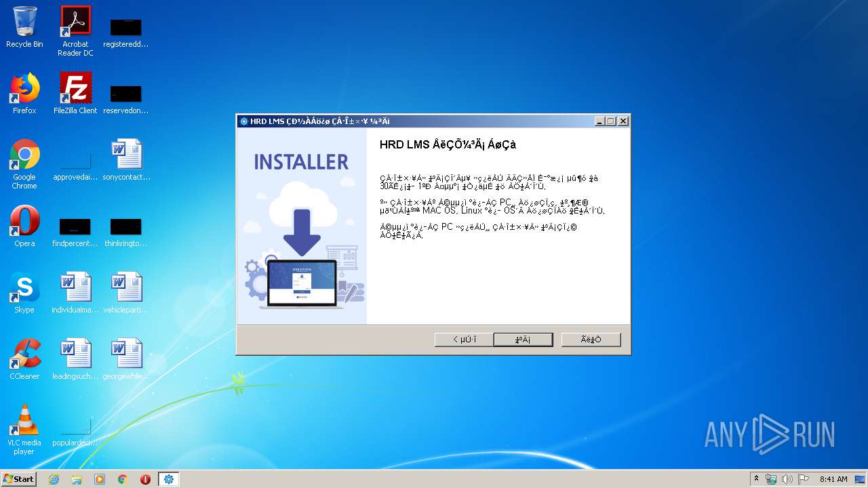868x488 pixels.
Task: Launch Opera desktop shortcut
Action: click(x=24, y=227)
